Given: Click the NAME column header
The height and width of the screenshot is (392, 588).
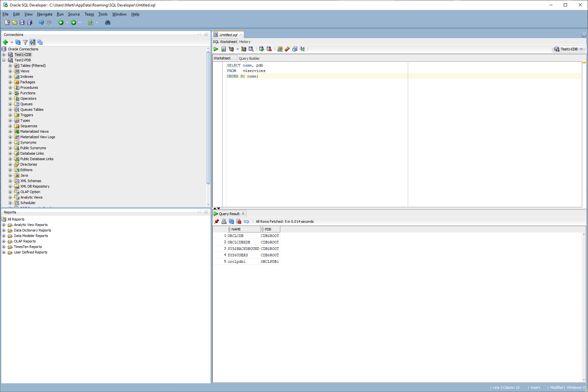Looking at the screenshot, I should [x=244, y=229].
